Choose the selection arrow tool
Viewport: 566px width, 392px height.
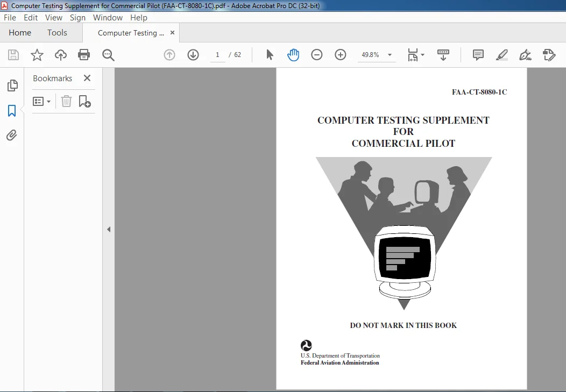pos(270,55)
